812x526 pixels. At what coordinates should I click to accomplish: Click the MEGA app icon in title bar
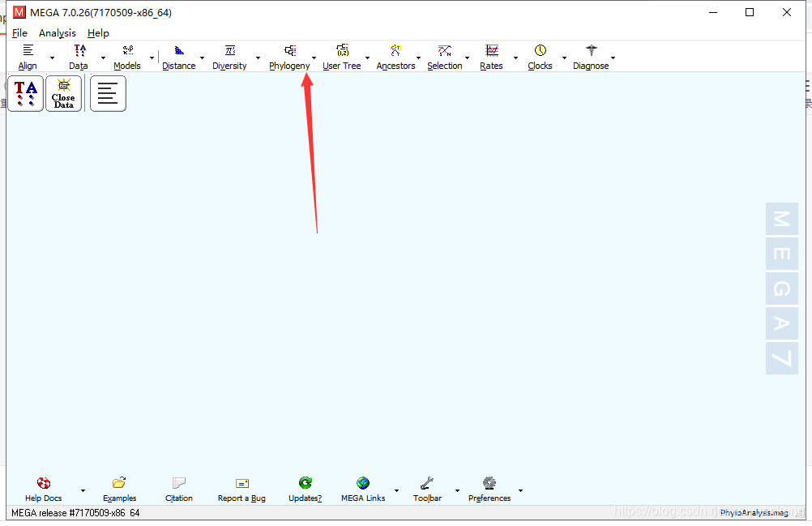(x=19, y=12)
